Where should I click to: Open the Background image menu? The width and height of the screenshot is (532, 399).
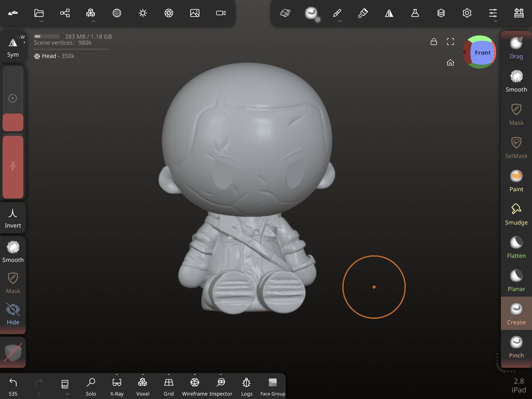195,13
